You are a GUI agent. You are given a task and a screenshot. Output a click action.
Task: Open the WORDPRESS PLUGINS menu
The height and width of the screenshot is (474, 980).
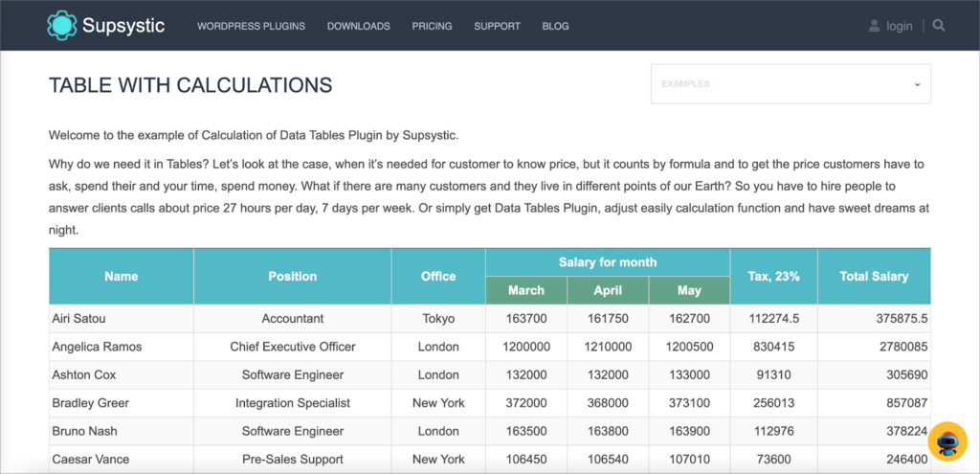tap(252, 26)
